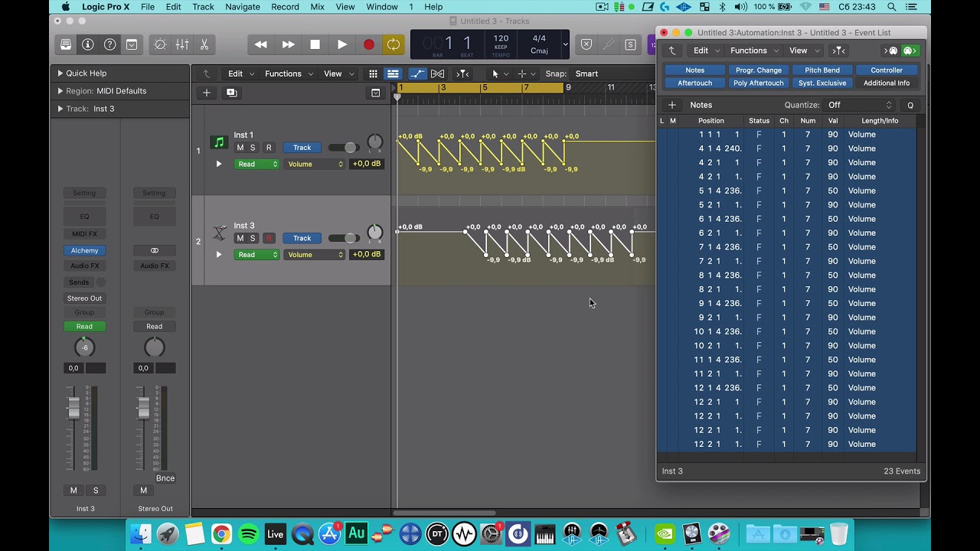Click the Additional Info button in Event List

click(x=887, y=83)
